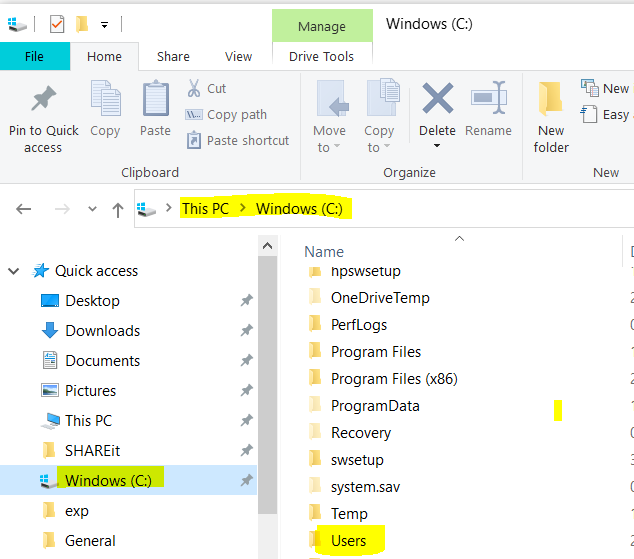
Task: Click the Pin to Quick access icon
Action: pos(44,98)
